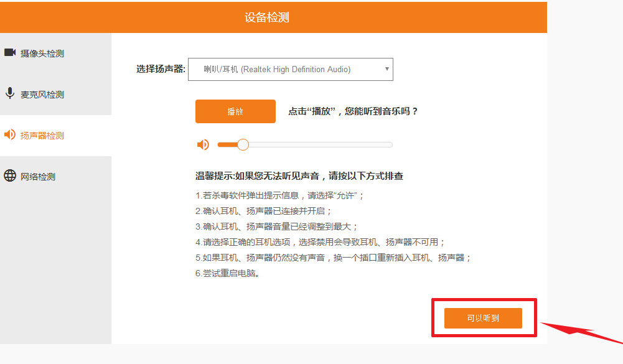Click the orange speaker icon in the sidebar
623x364 pixels.
pyautogui.click(x=10, y=135)
